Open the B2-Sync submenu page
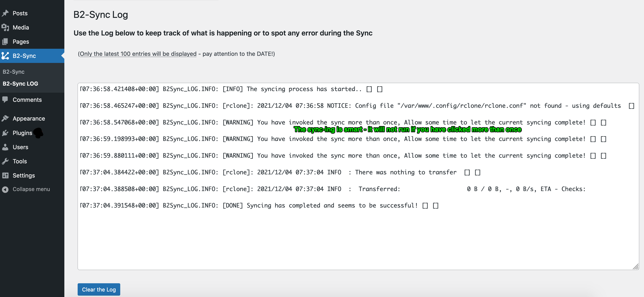 14,72
